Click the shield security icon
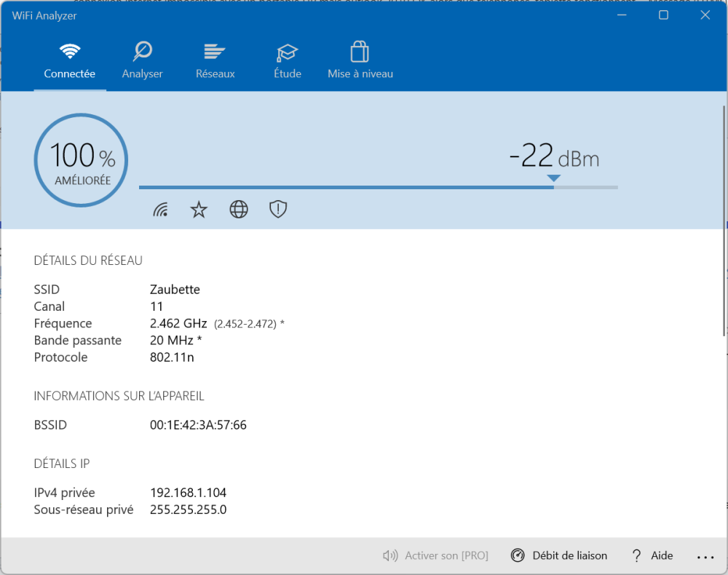The height and width of the screenshot is (575, 728). coord(278,210)
